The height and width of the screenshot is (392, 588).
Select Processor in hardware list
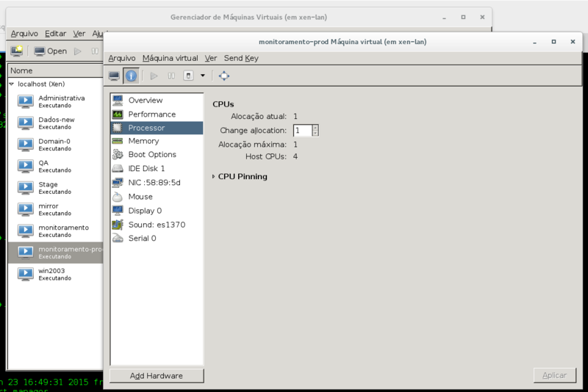[x=157, y=128]
